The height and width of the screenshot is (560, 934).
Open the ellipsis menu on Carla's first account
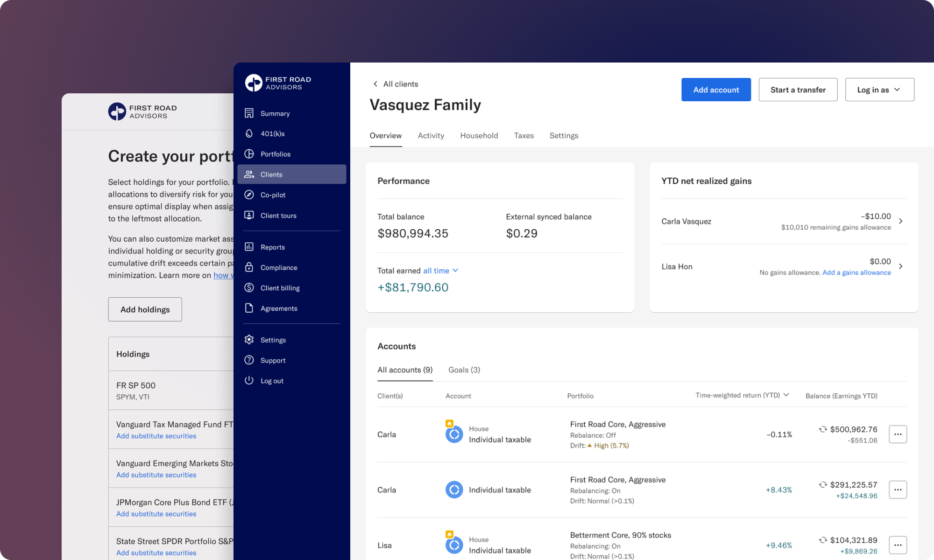pos(898,434)
